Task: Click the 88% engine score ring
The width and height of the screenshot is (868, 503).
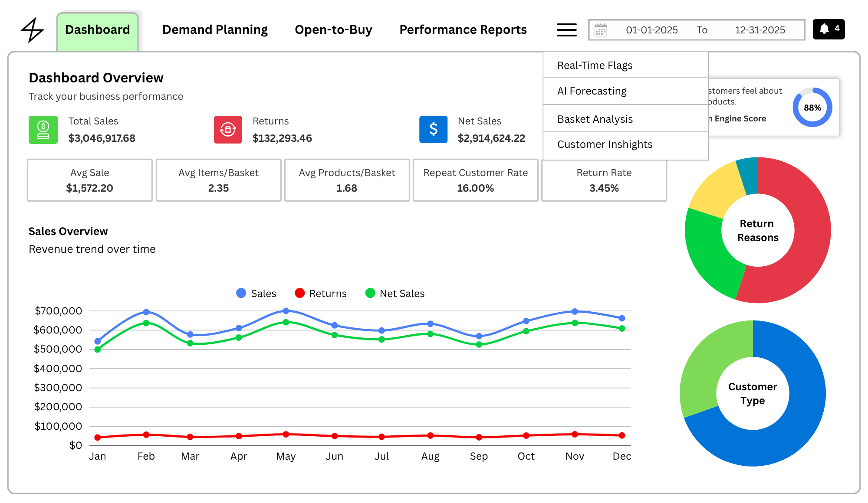Action: 812,108
